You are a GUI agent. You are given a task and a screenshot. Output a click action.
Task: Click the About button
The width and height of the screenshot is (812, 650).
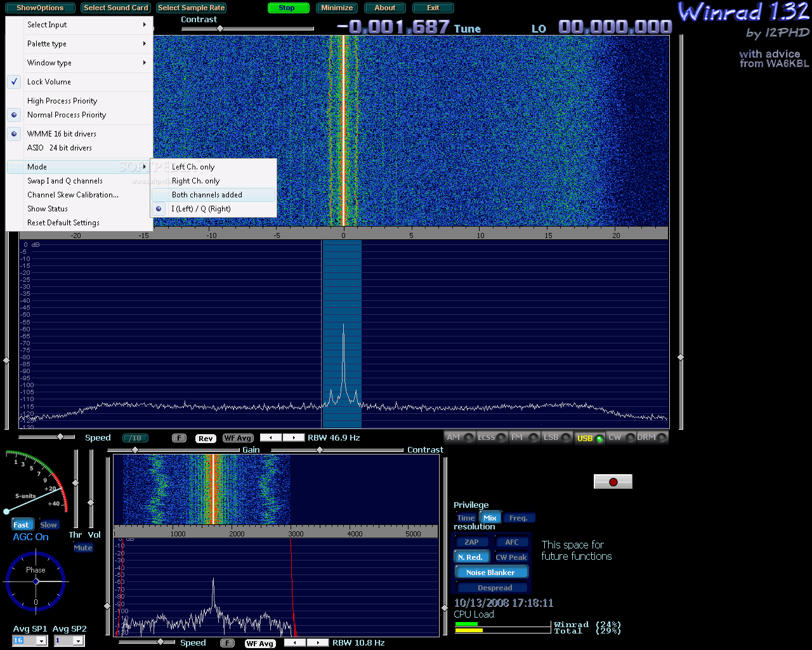click(x=384, y=8)
